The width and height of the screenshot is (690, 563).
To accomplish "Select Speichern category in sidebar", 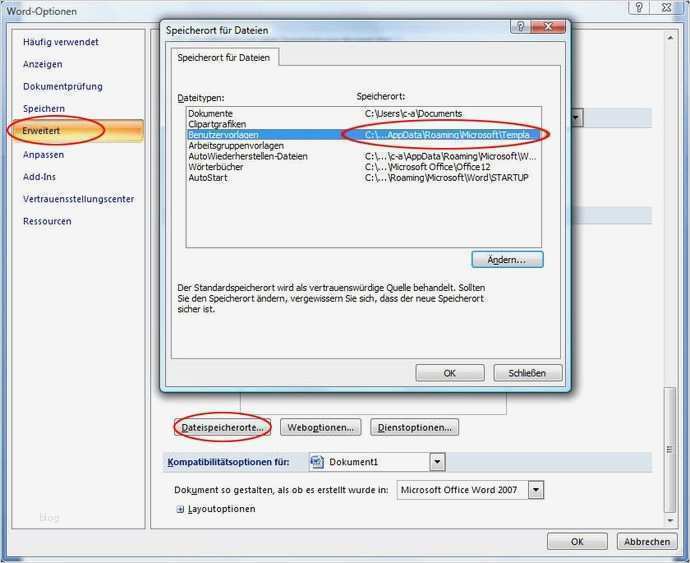I will (x=44, y=108).
